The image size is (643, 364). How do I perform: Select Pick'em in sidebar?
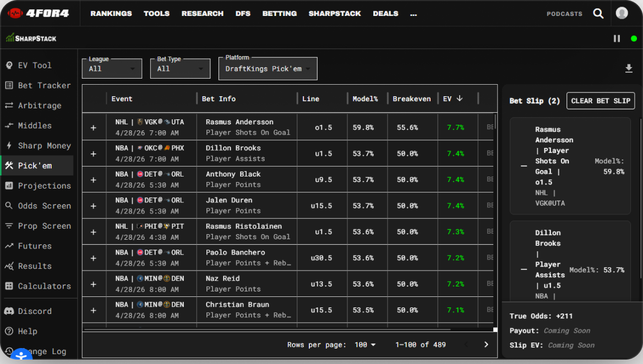point(37,166)
